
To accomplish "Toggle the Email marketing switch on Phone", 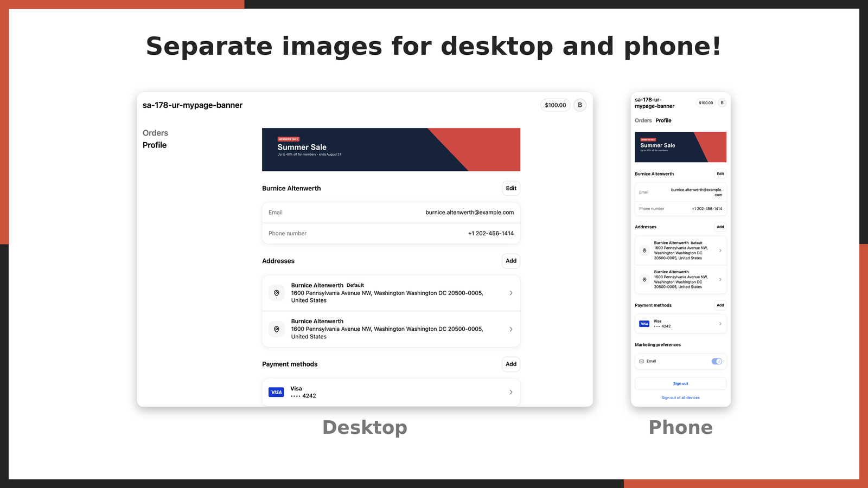I will tap(717, 361).
